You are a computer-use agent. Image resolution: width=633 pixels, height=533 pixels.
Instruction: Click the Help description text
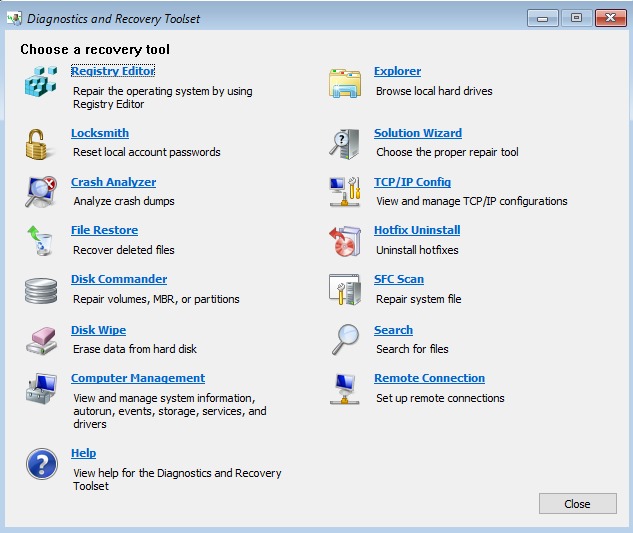point(177,479)
